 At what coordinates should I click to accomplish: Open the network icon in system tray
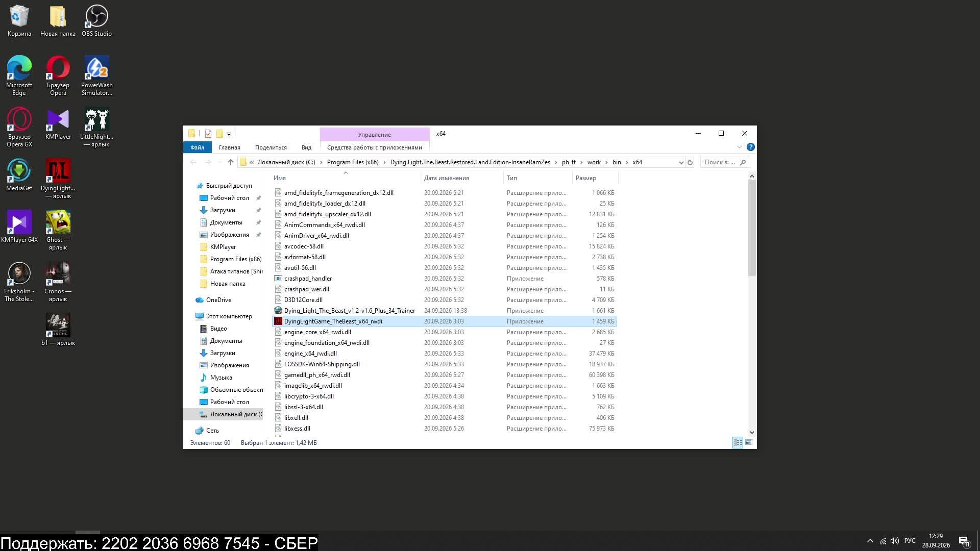(883, 541)
